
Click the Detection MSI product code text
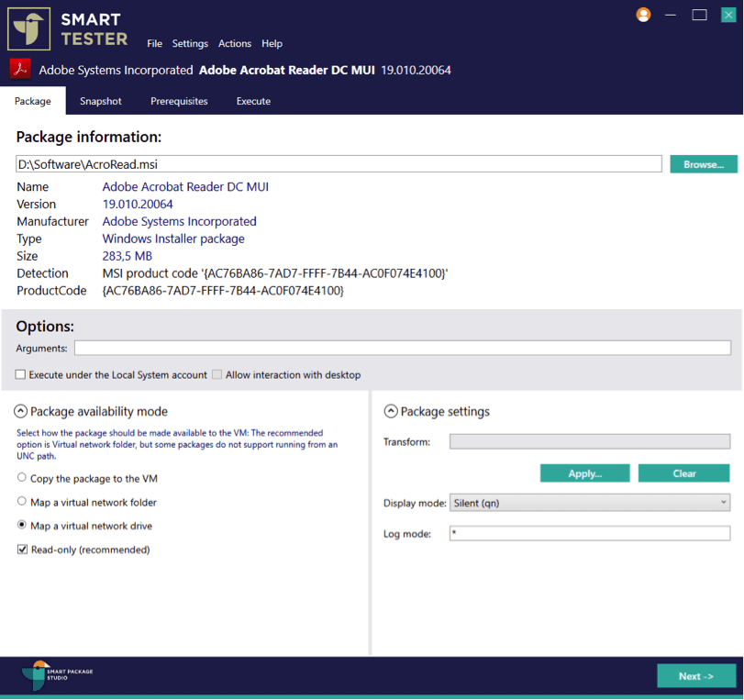[274, 273]
